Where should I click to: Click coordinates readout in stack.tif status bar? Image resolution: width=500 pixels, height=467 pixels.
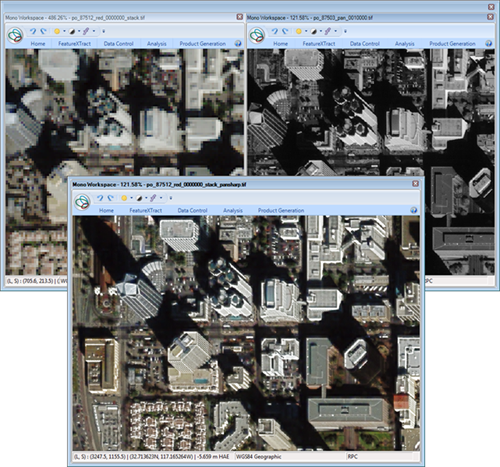[x=36, y=281]
